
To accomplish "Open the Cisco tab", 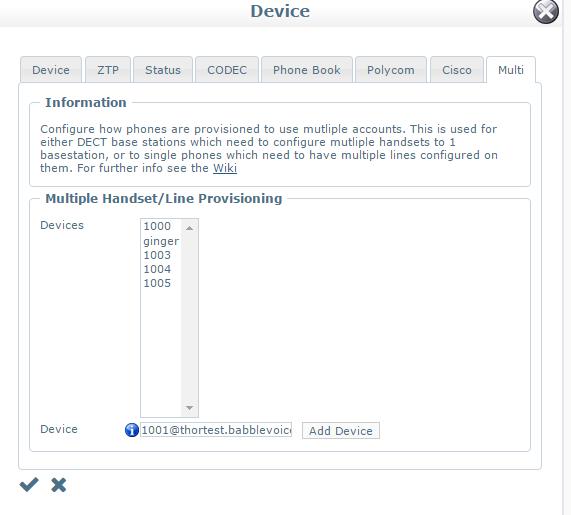I will point(457,70).
